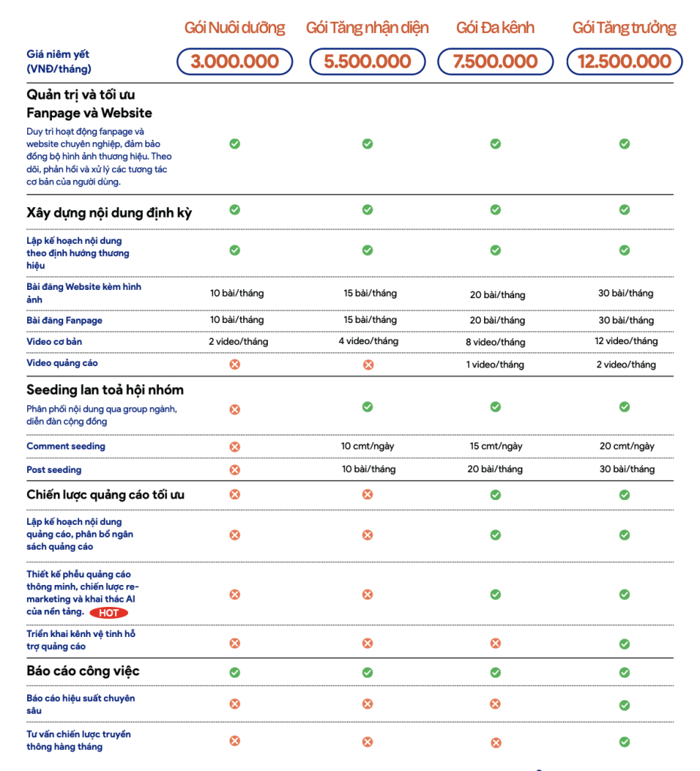Click the Chiến lược quảng cáo tối ưu checkmark under Gói Đa kênh

[x=495, y=495]
